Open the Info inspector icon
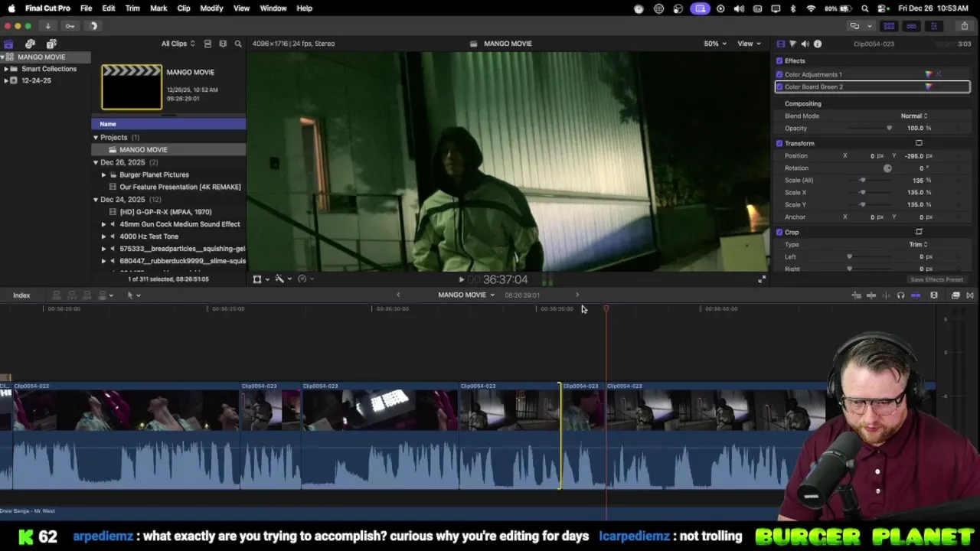Screen dimensions: 980x551 click(818, 44)
